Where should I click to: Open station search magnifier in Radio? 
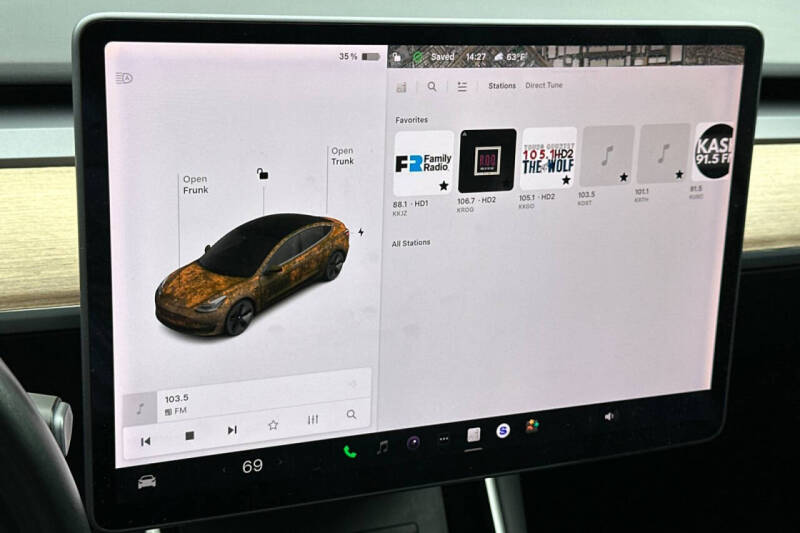point(432,87)
